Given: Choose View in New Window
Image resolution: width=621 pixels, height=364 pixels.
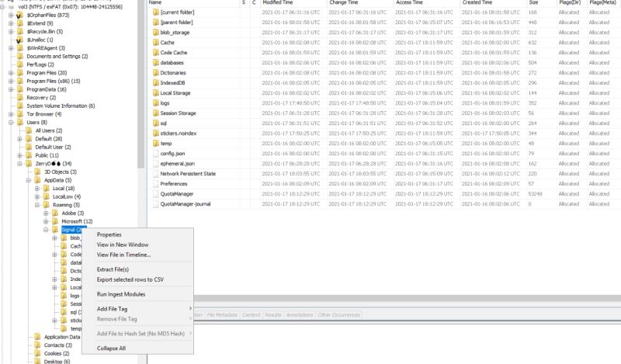Looking at the screenshot, I should [123, 244].
